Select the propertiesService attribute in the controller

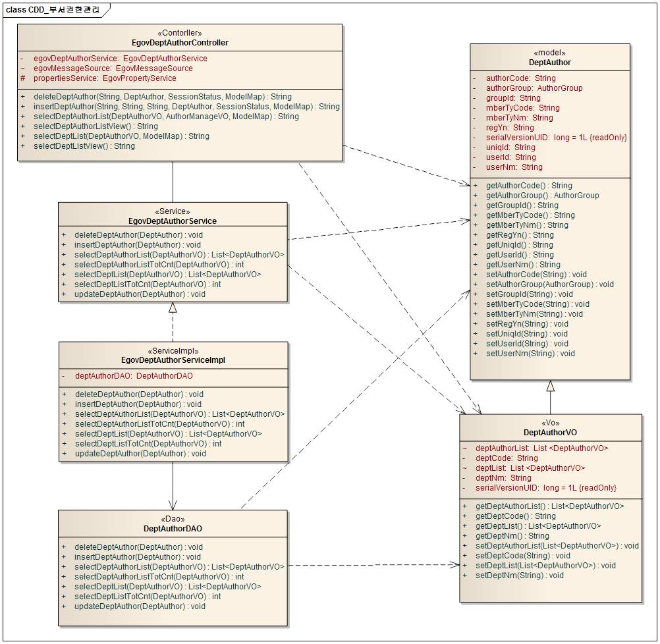pyautogui.click(x=105, y=78)
